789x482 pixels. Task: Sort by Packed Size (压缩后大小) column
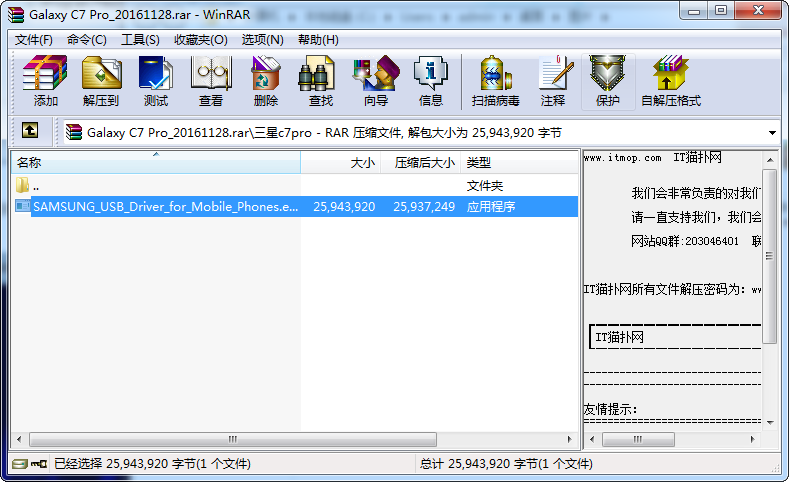coord(421,162)
